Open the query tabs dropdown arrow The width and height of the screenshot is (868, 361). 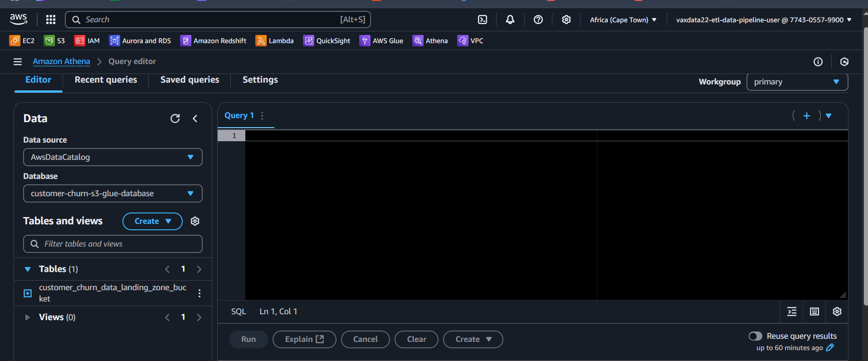(829, 116)
